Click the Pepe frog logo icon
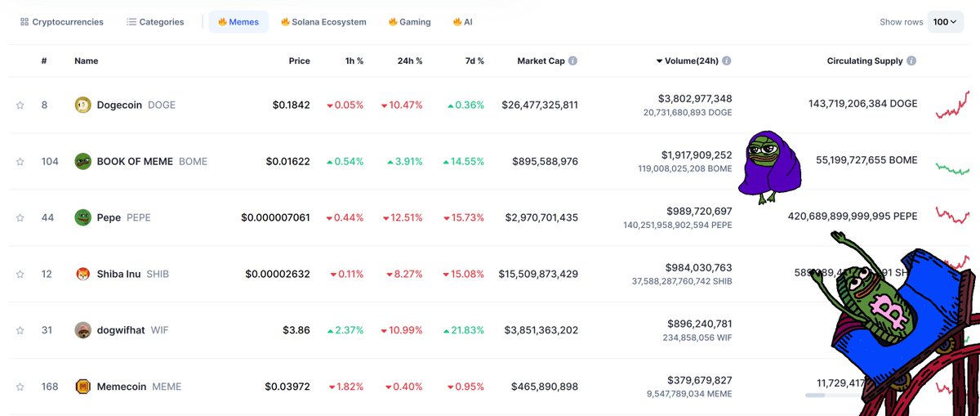980x416 pixels. click(82, 217)
